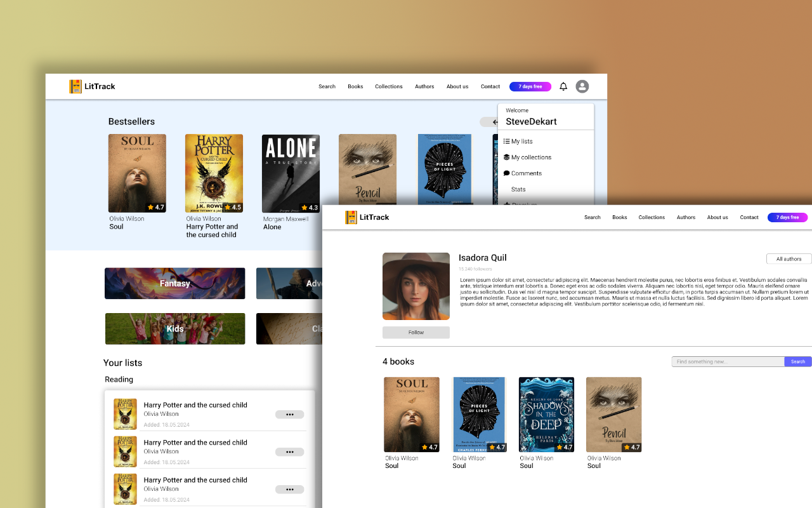Follow author Isadora Quil
Image resolution: width=812 pixels, height=508 pixels.
coord(416,332)
